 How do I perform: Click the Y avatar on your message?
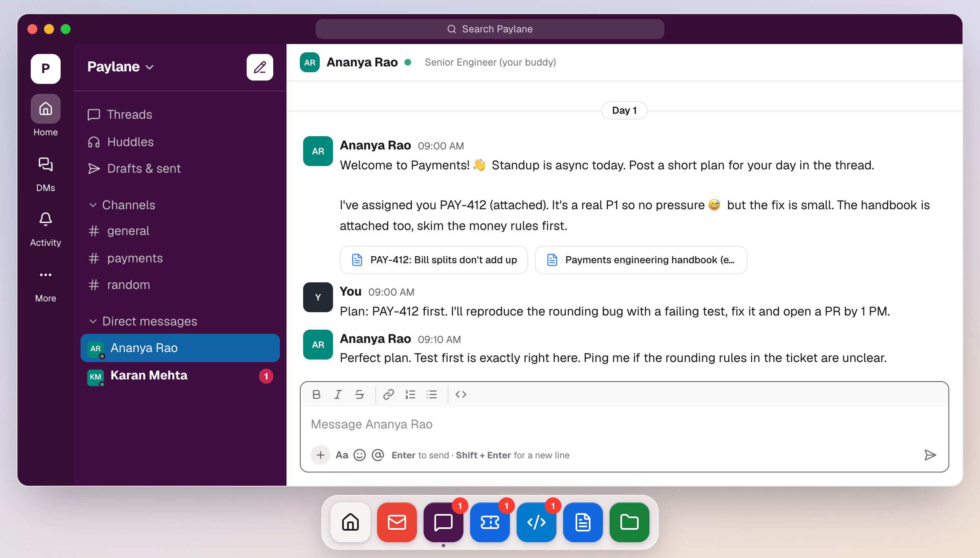[318, 297]
